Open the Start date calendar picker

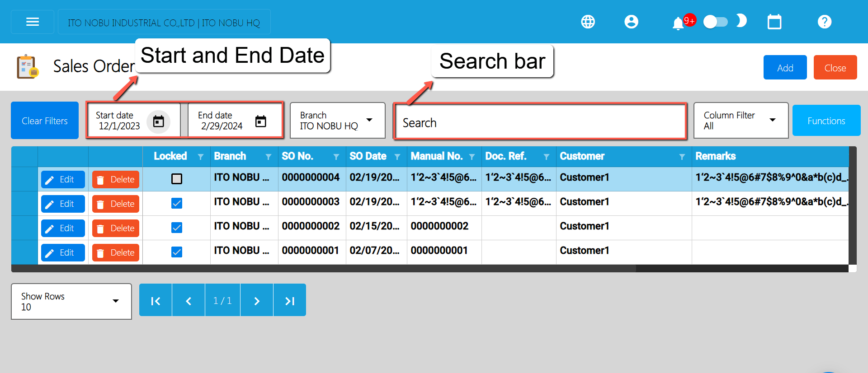tap(158, 121)
